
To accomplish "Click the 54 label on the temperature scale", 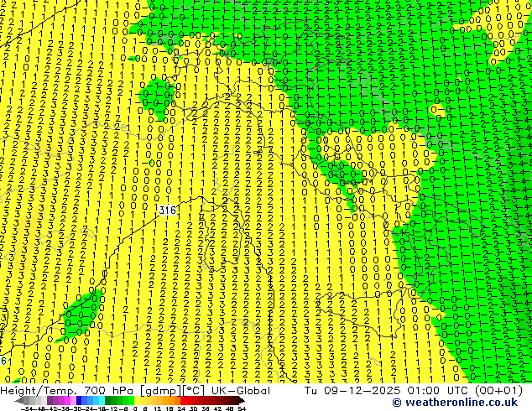I will tap(242, 408).
